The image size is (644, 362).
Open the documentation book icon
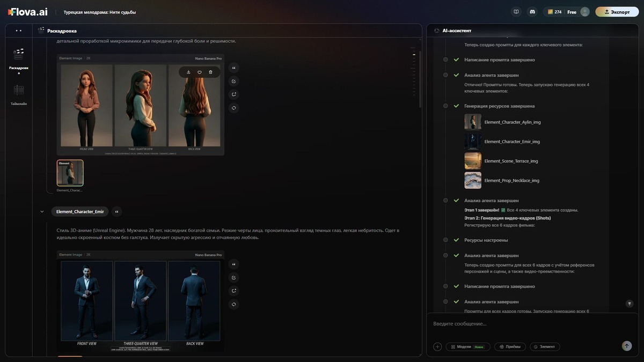pos(516,12)
